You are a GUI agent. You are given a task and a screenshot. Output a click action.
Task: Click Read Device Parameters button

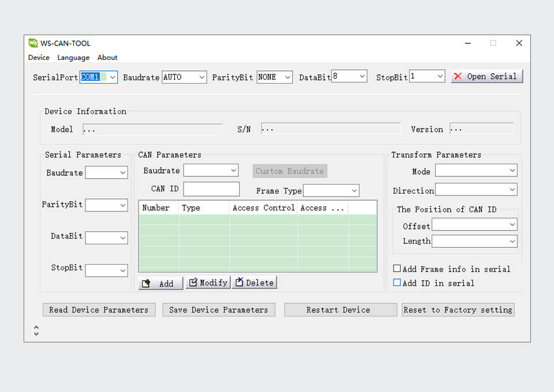coord(99,310)
